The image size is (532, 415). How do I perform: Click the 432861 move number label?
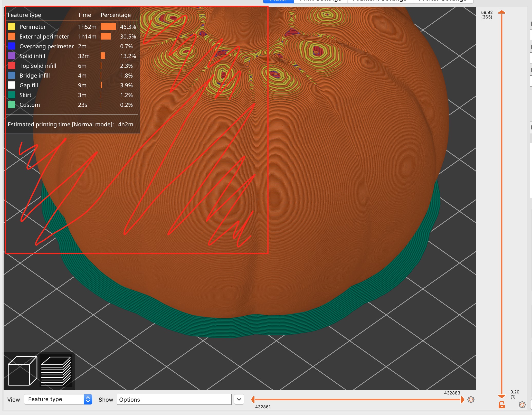click(263, 407)
